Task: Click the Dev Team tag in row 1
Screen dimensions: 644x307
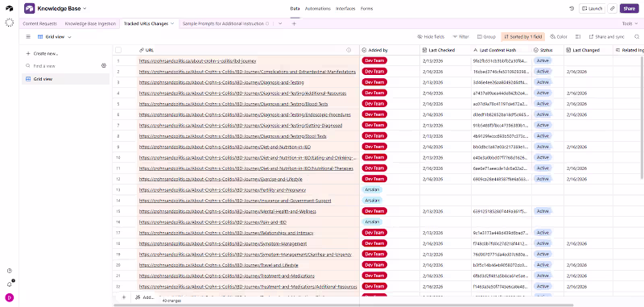Action: pos(374,60)
